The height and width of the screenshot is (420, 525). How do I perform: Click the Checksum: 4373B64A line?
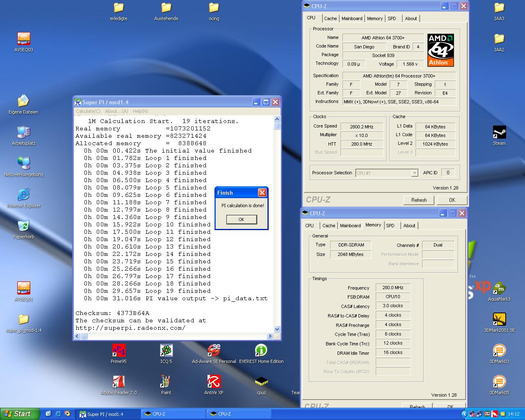tap(112, 313)
